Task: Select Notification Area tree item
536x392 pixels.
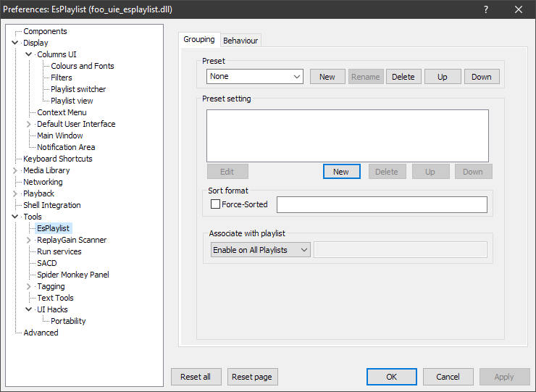Action: (x=66, y=147)
